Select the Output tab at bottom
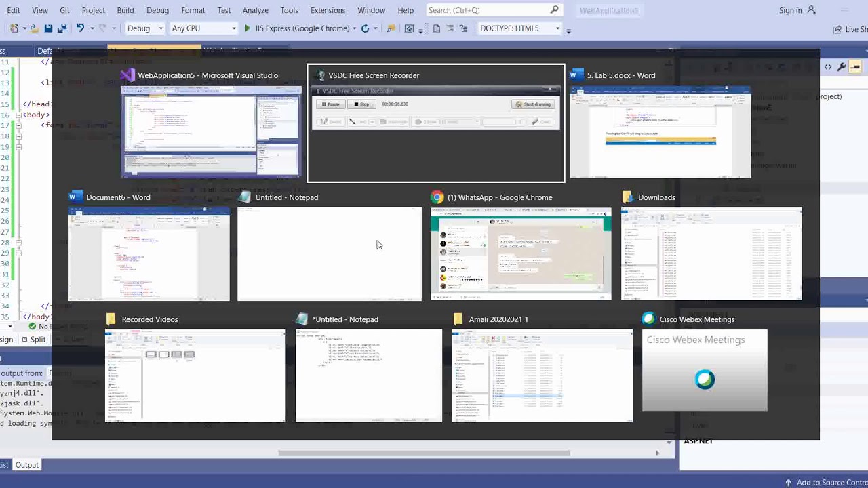Image resolution: width=868 pixels, height=488 pixels. 27,465
